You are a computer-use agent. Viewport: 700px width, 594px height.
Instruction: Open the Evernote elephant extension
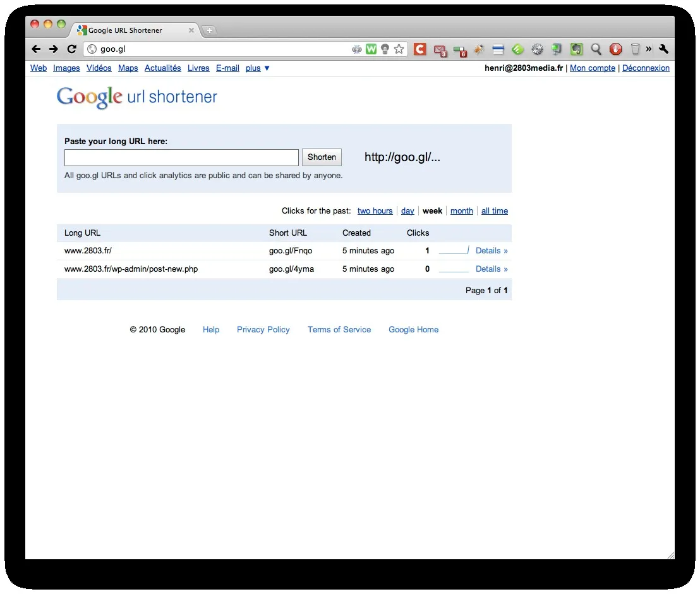576,49
